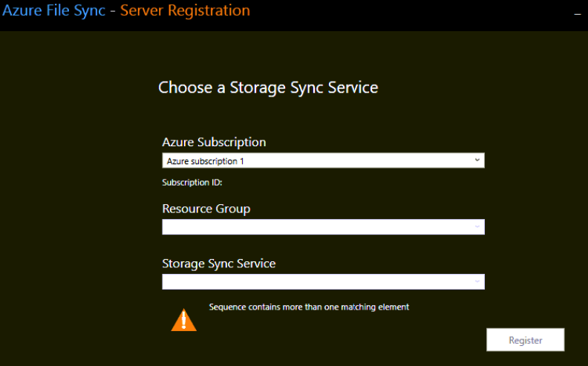This screenshot has width=588, height=366.
Task: Click the "Resource Group" field label
Action: [206, 209]
